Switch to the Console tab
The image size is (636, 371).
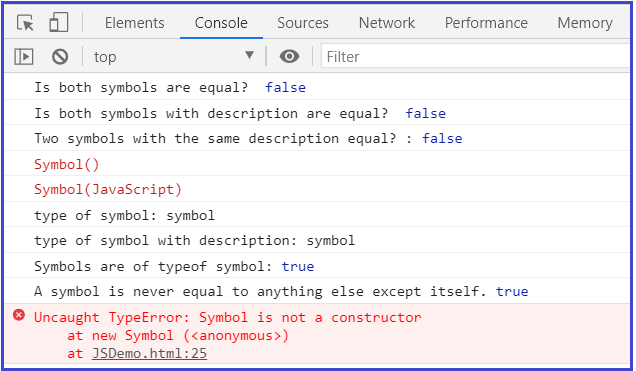click(221, 23)
